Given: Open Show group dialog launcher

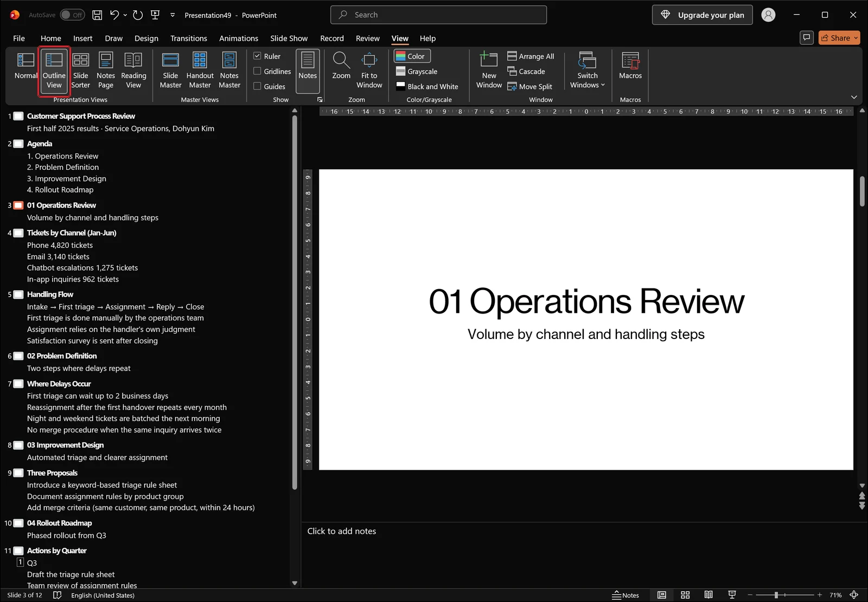Looking at the screenshot, I should [320, 100].
